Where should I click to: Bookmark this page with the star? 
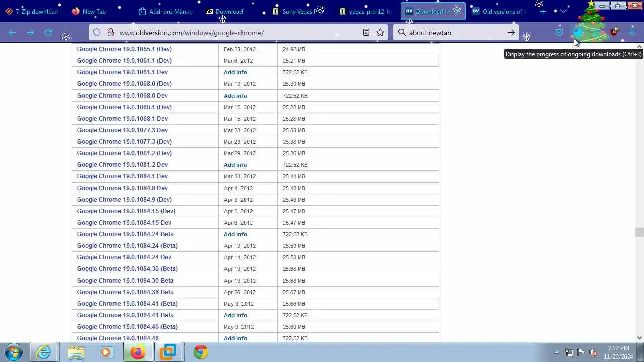(x=380, y=33)
